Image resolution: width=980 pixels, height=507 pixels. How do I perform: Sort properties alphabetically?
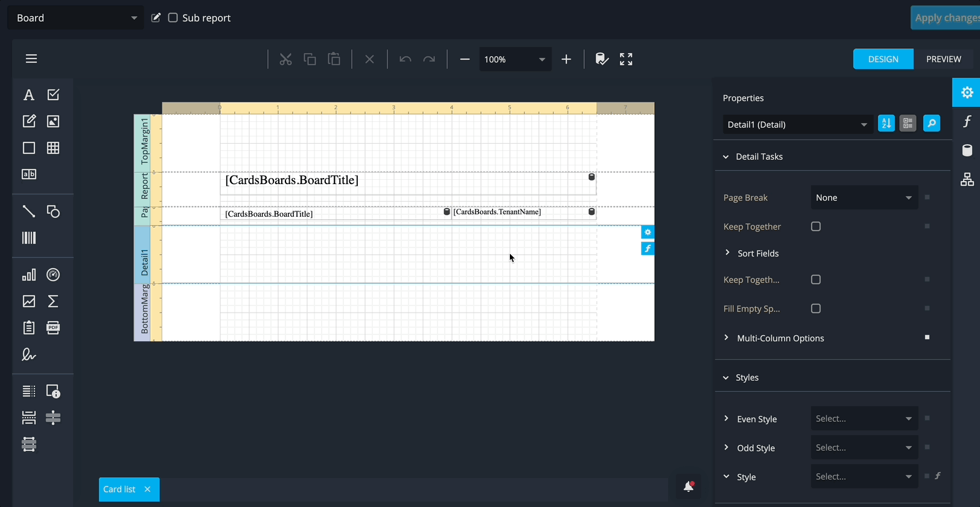coord(886,123)
